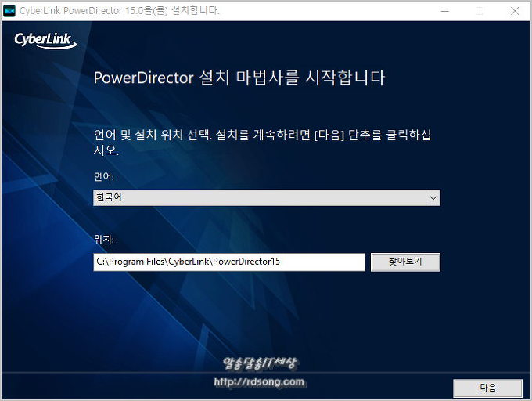Viewport: 532px width, 401px height.
Task: Click the chevron arrow of the language combo box
Action: pos(433,198)
